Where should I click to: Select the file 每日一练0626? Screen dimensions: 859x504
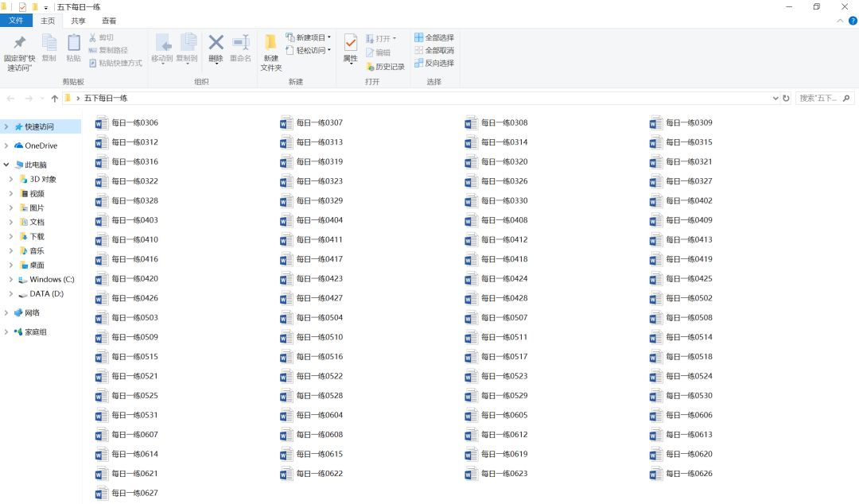point(681,473)
